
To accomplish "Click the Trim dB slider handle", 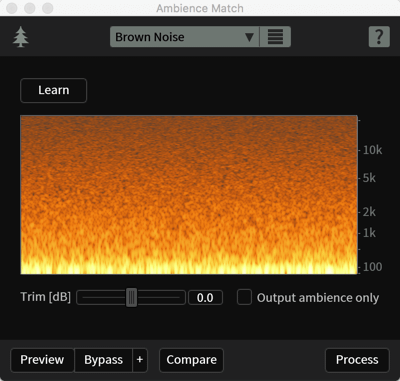I will coord(132,297).
